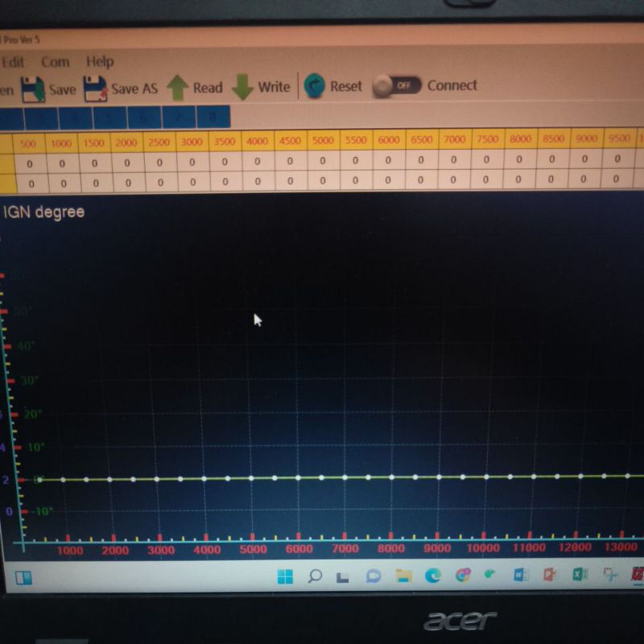Toggle the OFF Connect switch

397,86
